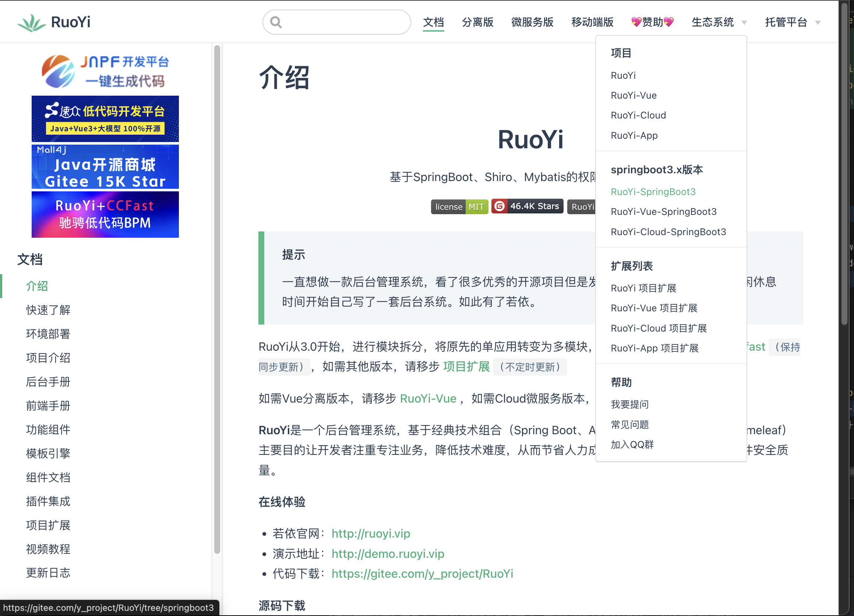This screenshot has height=616, width=854.
Task: Open the 移动端版 nav item
Action: (592, 22)
